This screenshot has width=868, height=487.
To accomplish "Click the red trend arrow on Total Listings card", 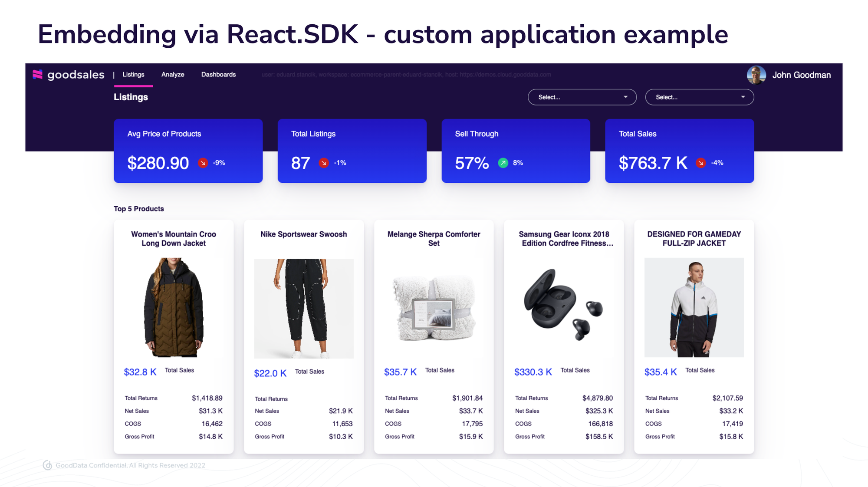I will coord(323,163).
